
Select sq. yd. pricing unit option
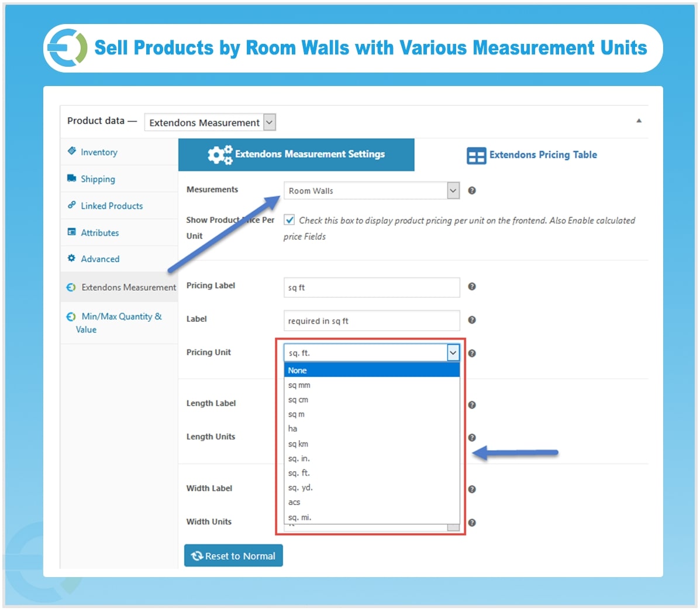[371, 488]
